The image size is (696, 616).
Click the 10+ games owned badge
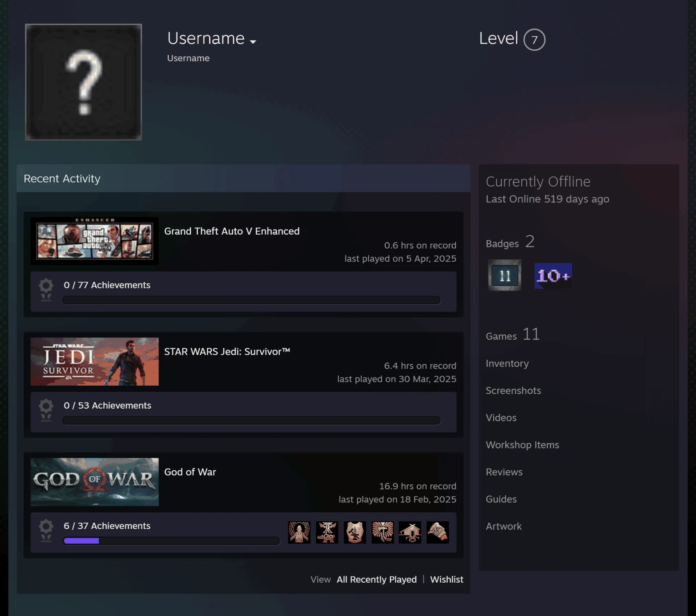[553, 276]
